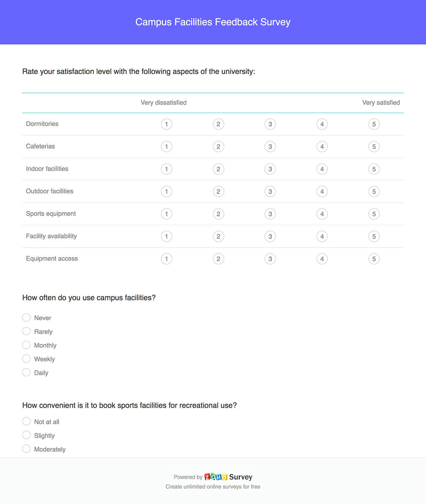Click the Campus Facilities Feedback Survey title
The width and height of the screenshot is (426, 504).
(213, 22)
